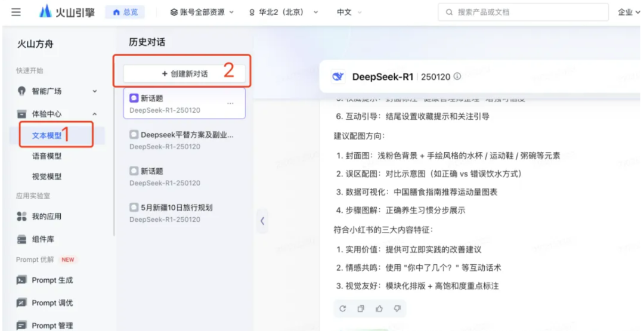Viewport: 644px width, 331px height.
Task: Open 中文 language dropdown
Action: tap(349, 13)
